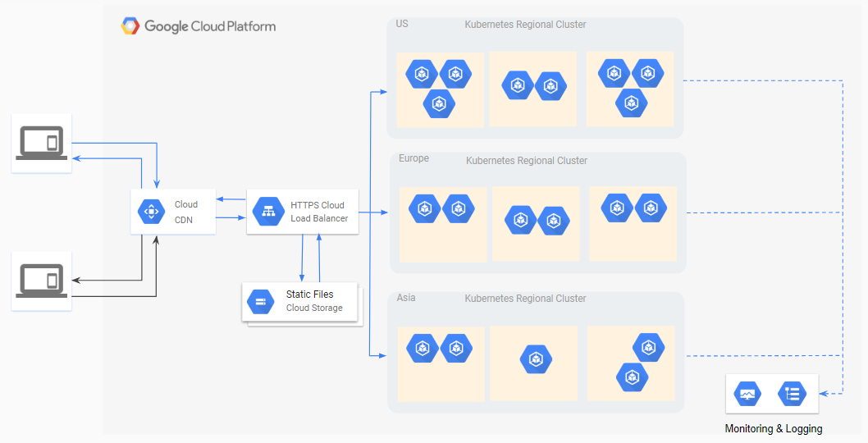Click the 'Google Cloud Platform' title text
Image resolution: width=868 pixels, height=443 pixels.
(x=210, y=26)
